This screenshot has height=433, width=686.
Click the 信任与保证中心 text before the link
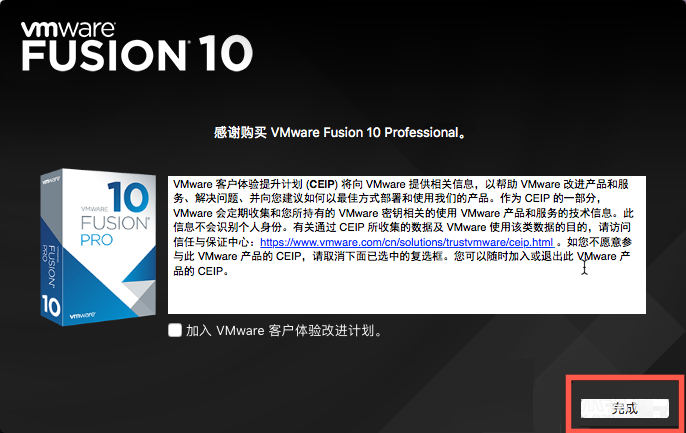(214, 242)
